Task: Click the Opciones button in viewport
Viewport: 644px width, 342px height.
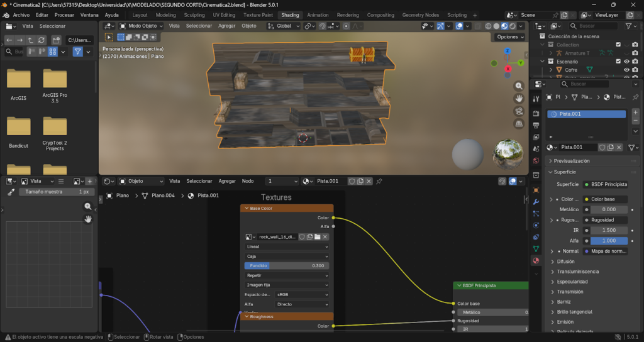Action: [x=509, y=37]
